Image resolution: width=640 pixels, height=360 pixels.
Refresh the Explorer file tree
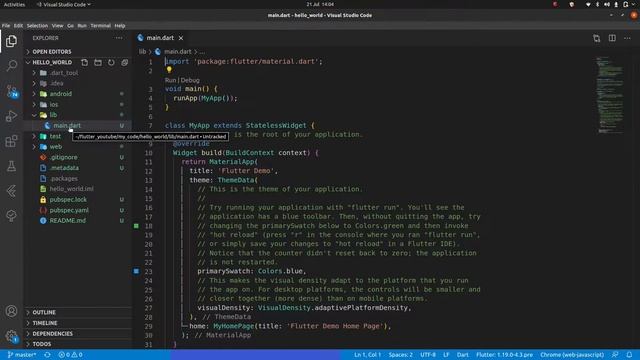pyautogui.click(x=111, y=62)
